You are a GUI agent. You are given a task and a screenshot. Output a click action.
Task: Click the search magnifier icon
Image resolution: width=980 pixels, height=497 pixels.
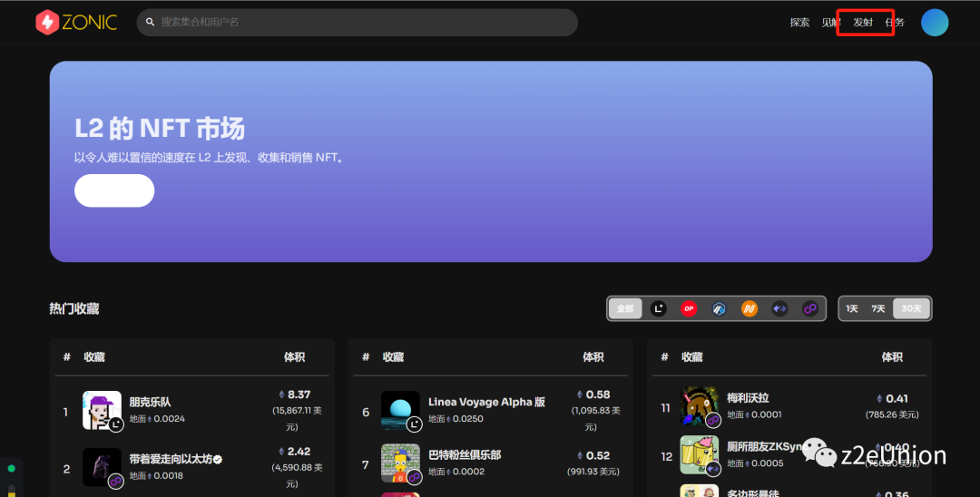(150, 22)
